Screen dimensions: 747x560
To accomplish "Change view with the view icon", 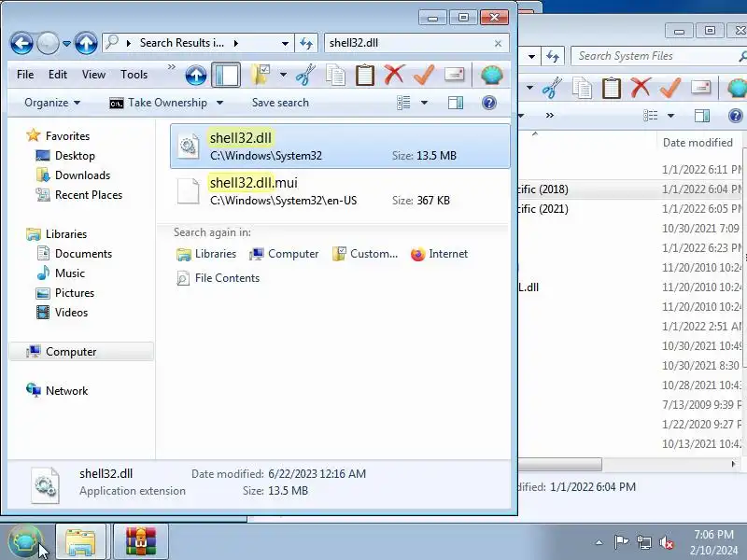I will pyautogui.click(x=403, y=103).
